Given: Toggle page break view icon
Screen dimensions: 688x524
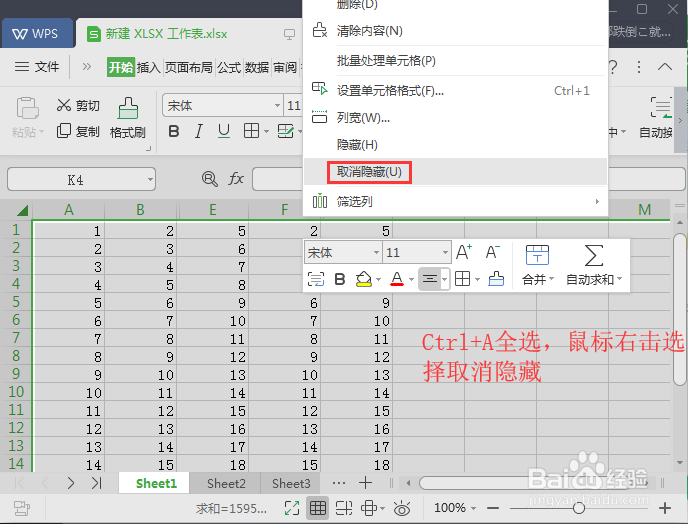Looking at the screenshot, I should pyautogui.click(x=344, y=508).
